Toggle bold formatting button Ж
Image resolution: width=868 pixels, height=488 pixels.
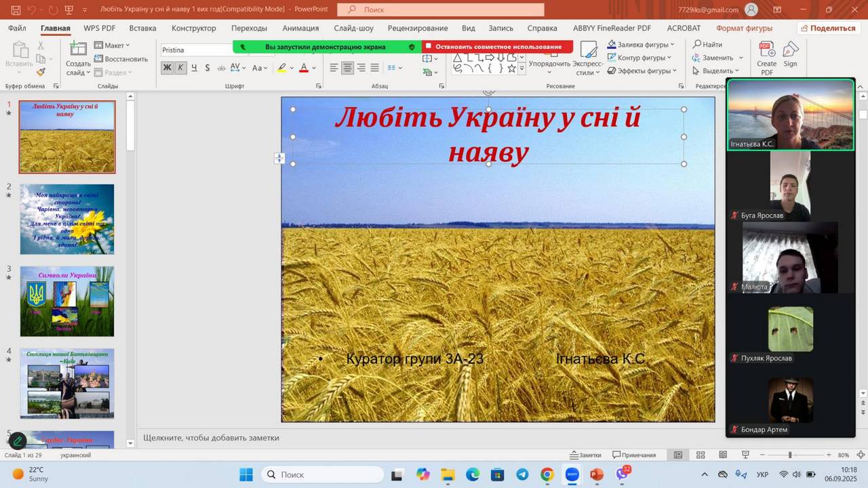167,68
